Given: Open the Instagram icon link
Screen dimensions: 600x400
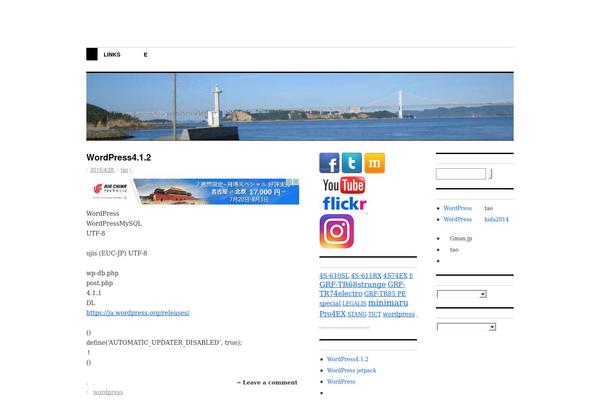Looking at the screenshot, I should point(337,231).
